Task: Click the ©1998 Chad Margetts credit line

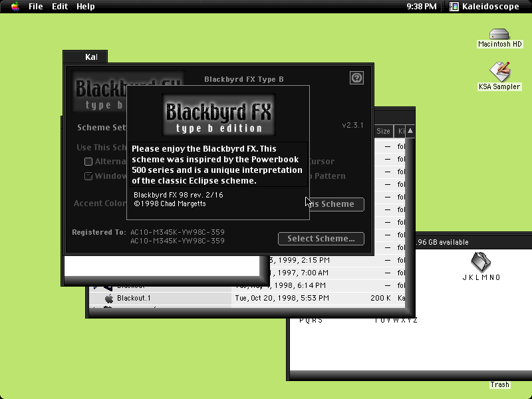Action: [x=170, y=204]
